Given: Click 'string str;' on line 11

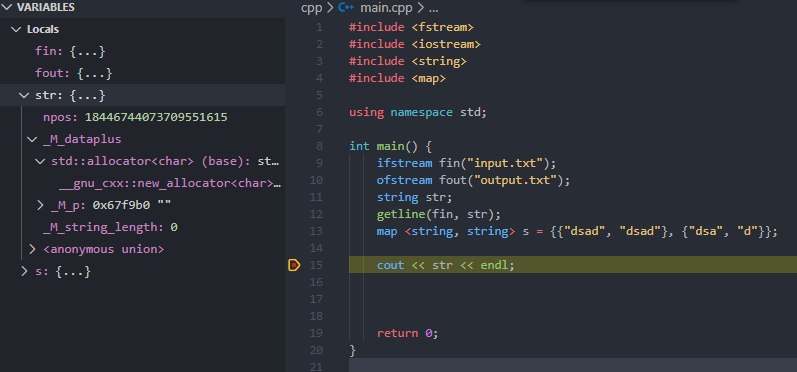Looking at the screenshot, I should [x=414, y=197].
